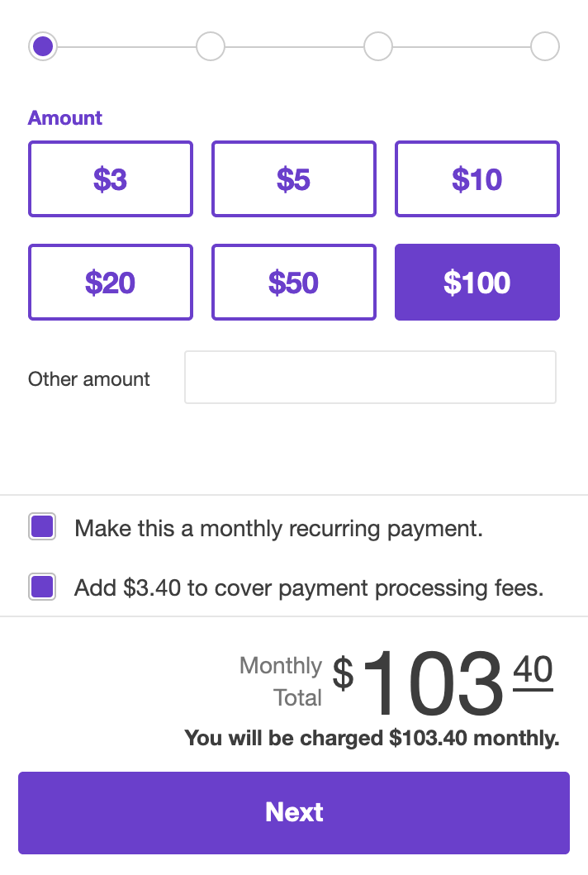Select the $3 donation amount
Viewport: 588px width, 875px height.
(110, 178)
